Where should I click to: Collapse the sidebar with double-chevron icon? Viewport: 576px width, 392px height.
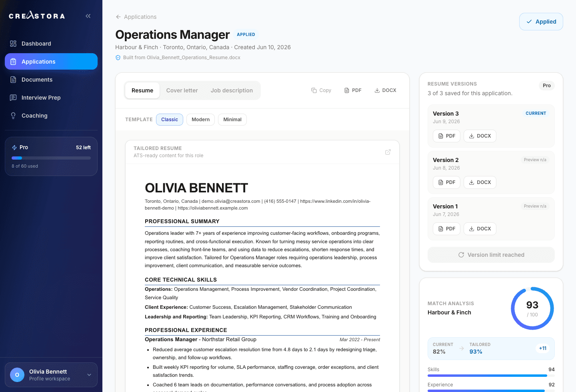(x=88, y=16)
